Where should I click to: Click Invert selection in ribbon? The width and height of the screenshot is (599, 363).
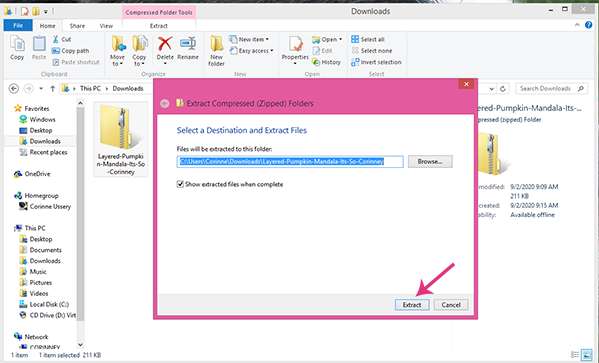(x=376, y=62)
